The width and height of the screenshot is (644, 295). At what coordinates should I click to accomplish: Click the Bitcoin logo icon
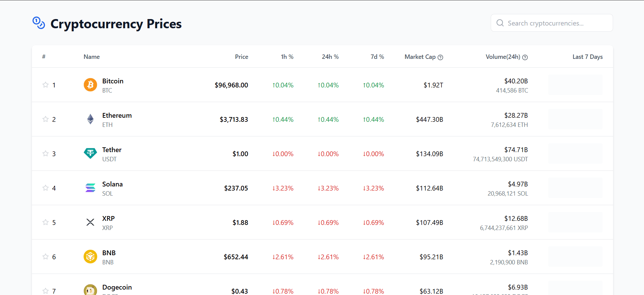90,85
